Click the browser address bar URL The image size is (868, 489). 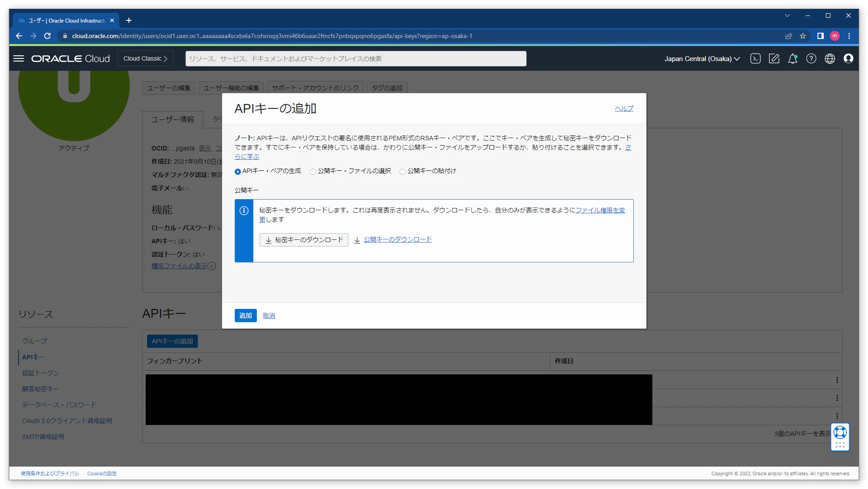point(272,36)
